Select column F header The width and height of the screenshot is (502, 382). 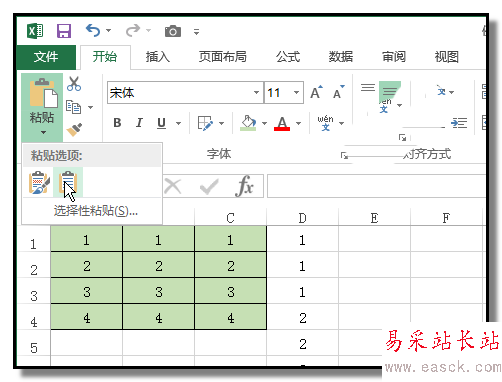(x=446, y=218)
